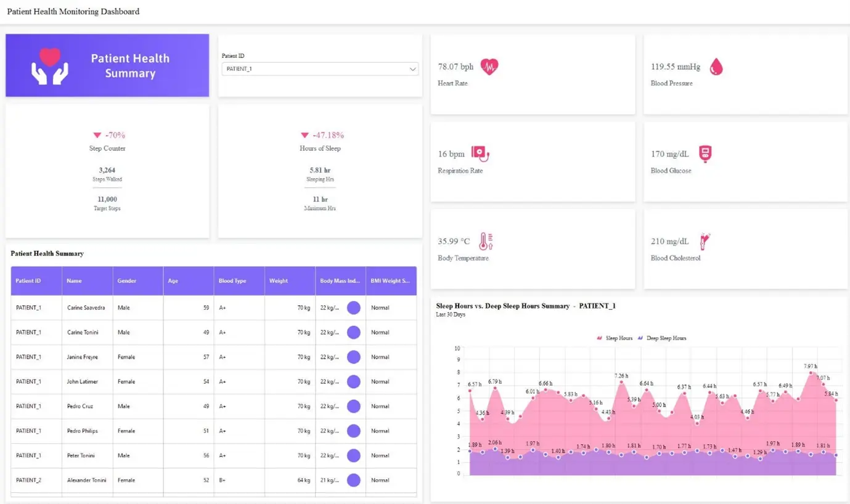Click the 11,000 Target Steps value

pos(107,199)
